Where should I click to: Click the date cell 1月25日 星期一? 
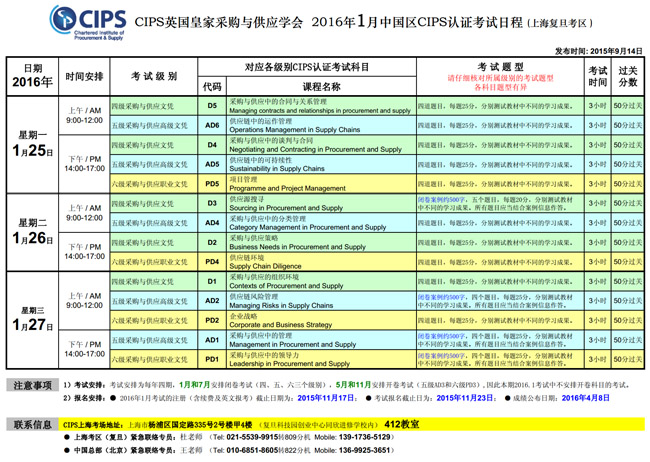click(x=32, y=145)
